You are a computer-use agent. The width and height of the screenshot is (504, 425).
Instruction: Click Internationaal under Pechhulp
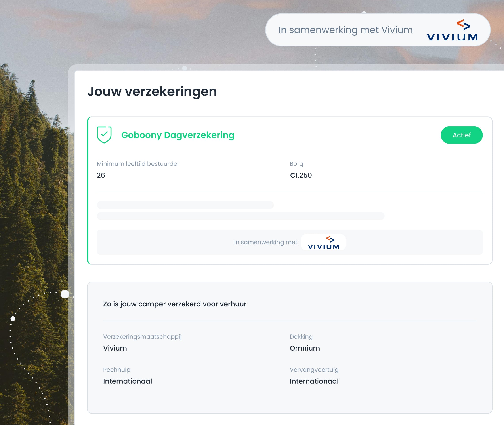127,381
